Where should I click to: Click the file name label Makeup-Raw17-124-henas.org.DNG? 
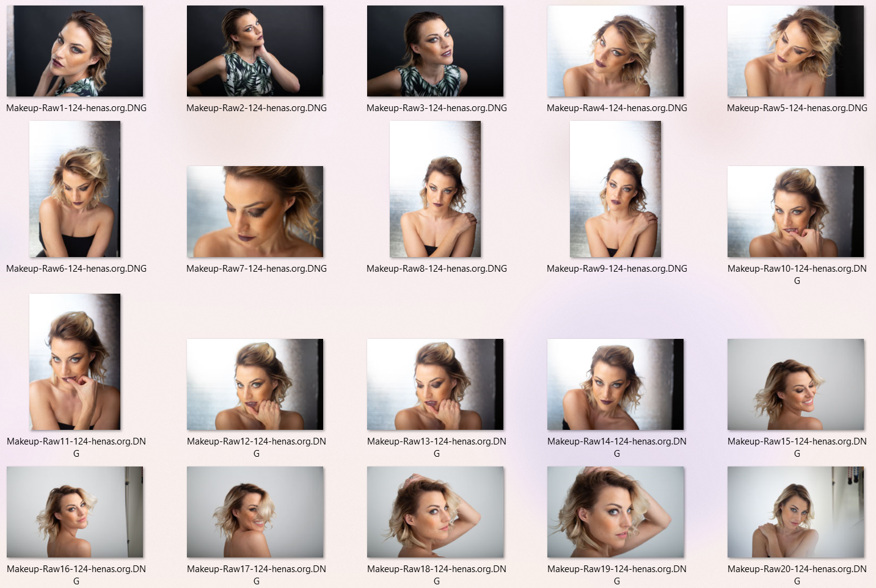point(257,575)
